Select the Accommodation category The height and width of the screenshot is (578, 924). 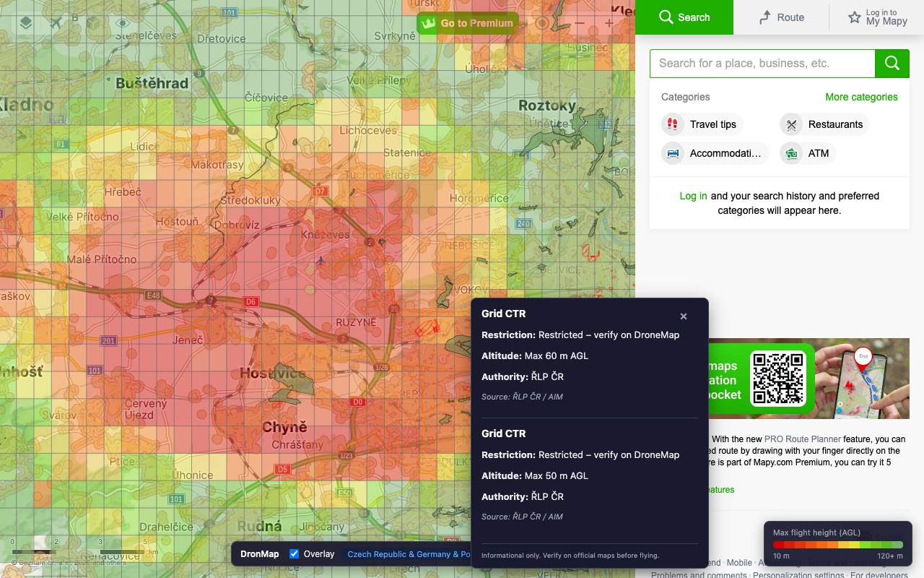pos(715,153)
